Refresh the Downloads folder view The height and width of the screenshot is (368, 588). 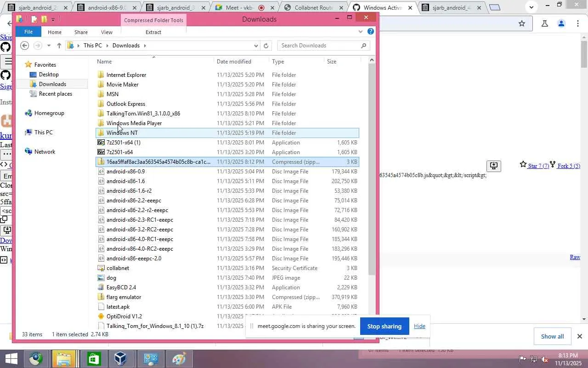(266, 46)
